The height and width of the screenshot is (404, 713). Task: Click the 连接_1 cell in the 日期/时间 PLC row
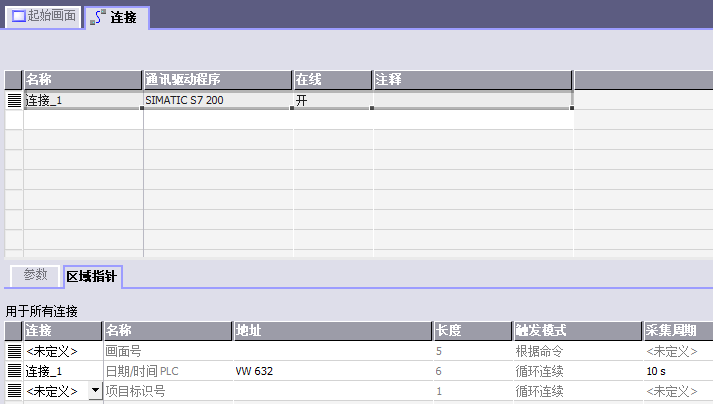pyautogui.click(x=63, y=371)
